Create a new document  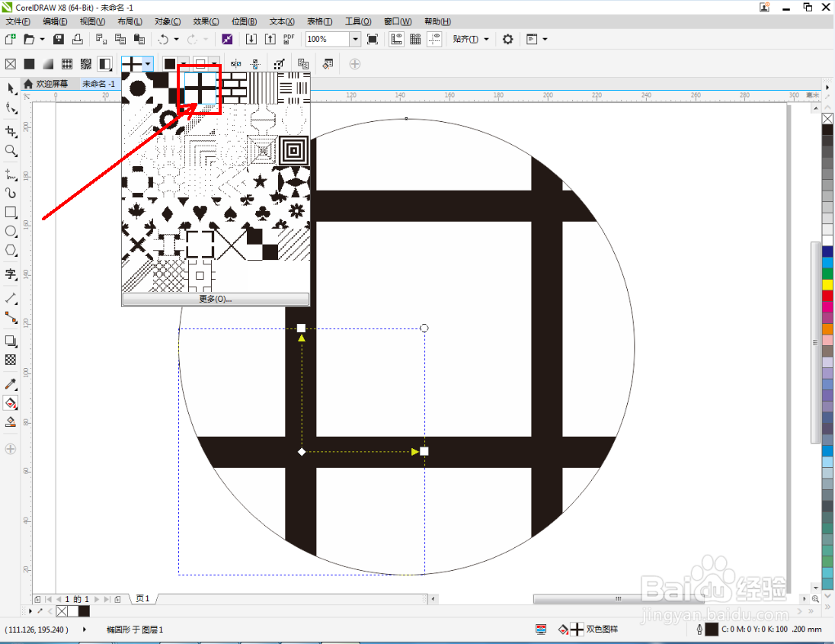10,39
